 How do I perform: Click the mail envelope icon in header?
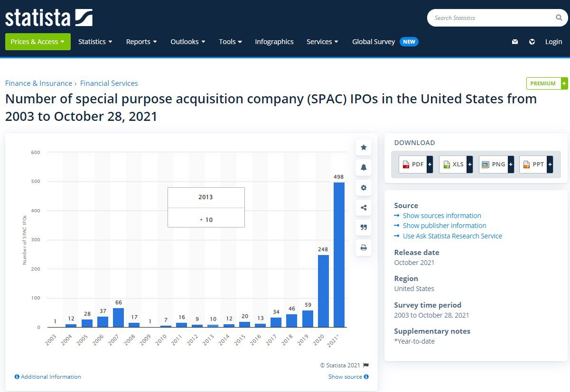[515, 42]
